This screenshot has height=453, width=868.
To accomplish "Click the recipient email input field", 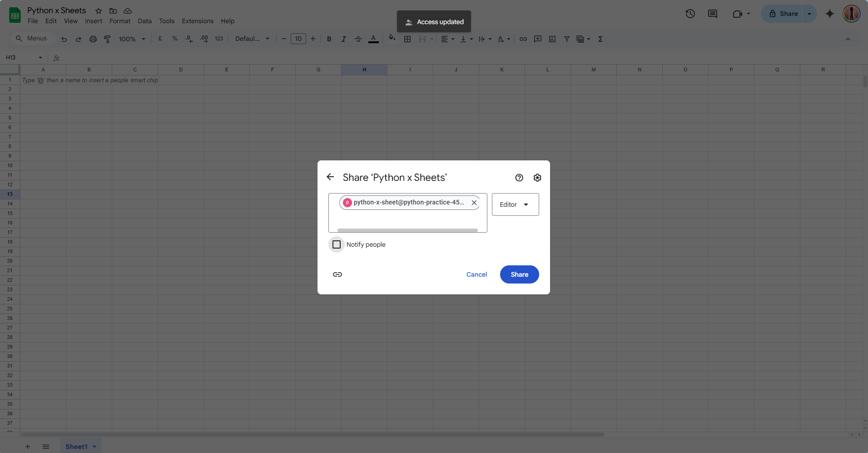I will tap(408, 213).
